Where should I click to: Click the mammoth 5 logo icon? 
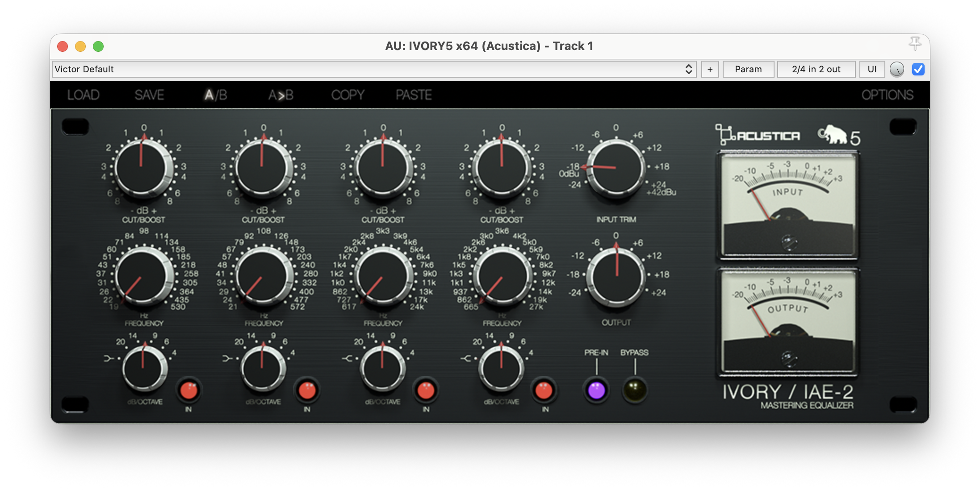839,135
